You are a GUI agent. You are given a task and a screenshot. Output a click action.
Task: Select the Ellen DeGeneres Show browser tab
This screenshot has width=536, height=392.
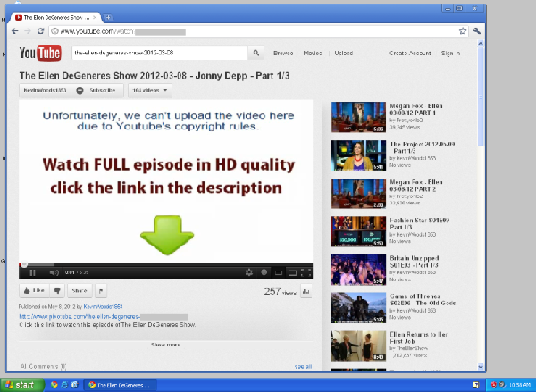point(56,17)
